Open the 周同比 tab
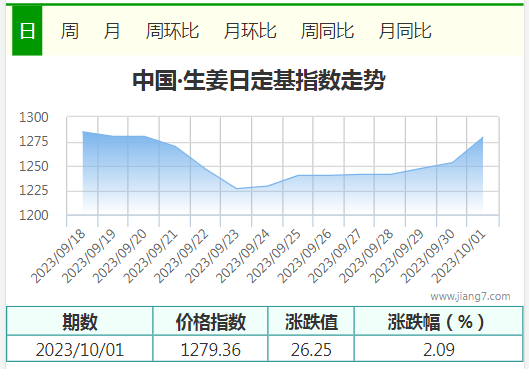 328,31
